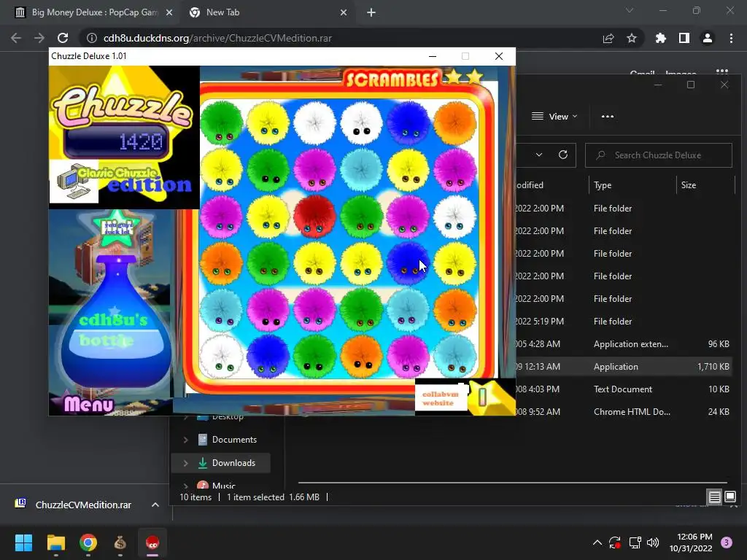The width and height of the screenshot is (747, 560).
Task: Open Chrome's three-dot menu
Action: [731, 38]
